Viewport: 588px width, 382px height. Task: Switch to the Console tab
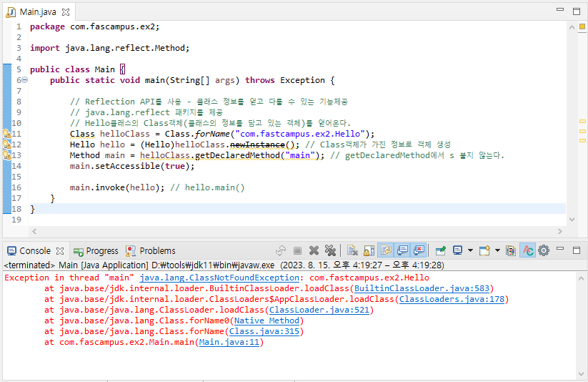[x=34, y=250]
